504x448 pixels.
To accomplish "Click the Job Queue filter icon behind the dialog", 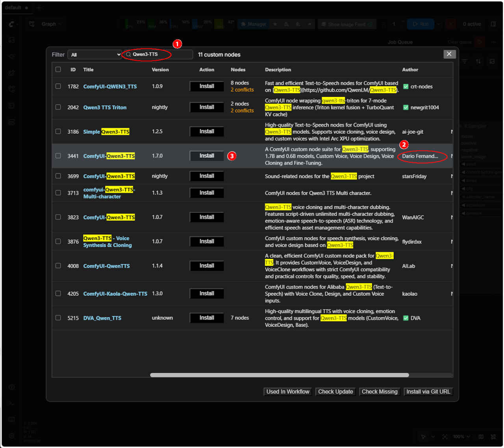I will [x=465, y=61].
